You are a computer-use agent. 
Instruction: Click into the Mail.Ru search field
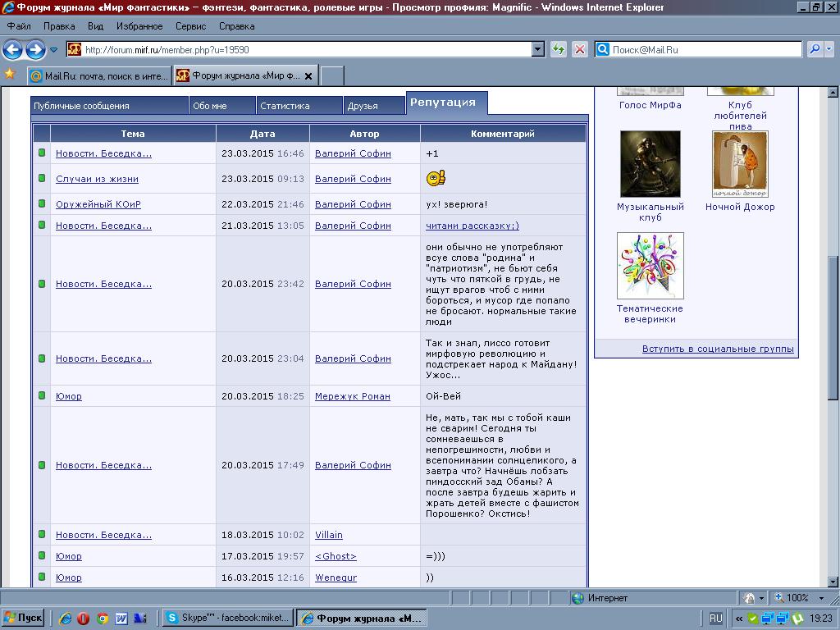tap(705, 49)
